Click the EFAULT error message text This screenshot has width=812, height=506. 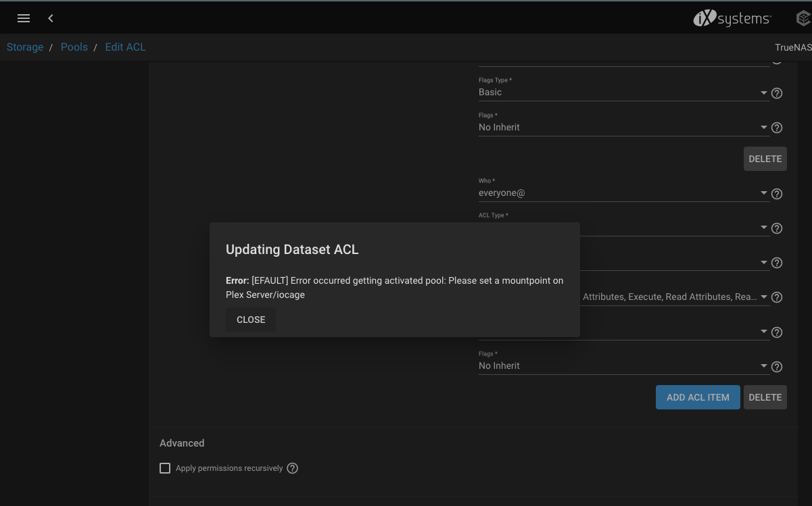(394, 287)
